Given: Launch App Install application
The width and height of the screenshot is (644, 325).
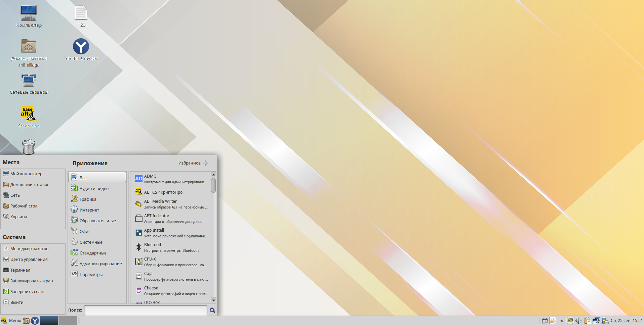Looking at the screenshot, I should pos(171,233).
